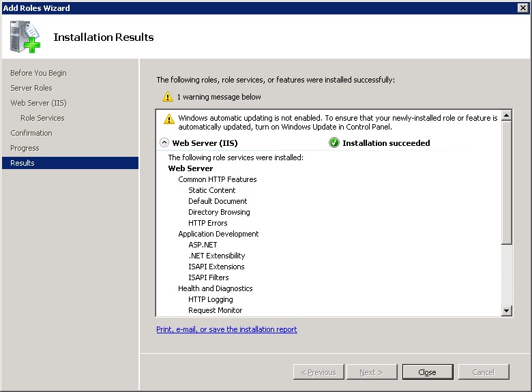The width and height of the screenshot is (532, 392).
Task: Select the Before You Begin step
Action: pyautogui.click(x=38, y=73)
